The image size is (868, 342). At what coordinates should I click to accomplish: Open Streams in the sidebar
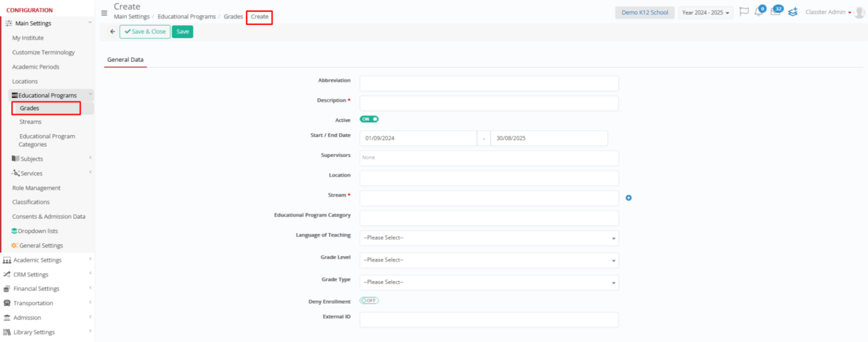31,122
